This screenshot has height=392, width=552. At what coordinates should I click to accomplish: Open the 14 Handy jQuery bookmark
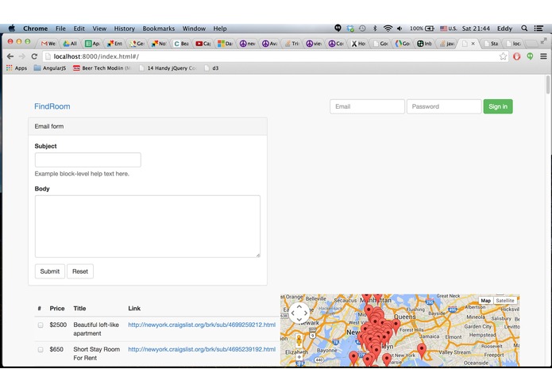(168, 68)
